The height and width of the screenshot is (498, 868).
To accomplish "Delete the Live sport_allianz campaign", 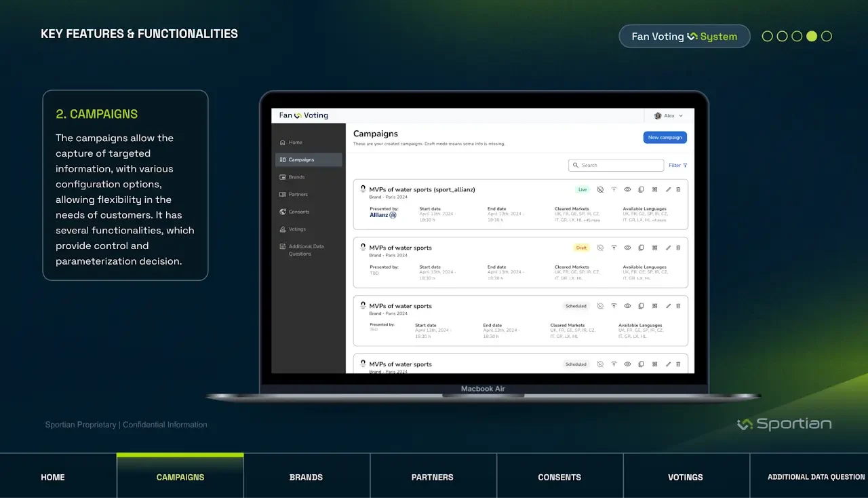I will (x=678, y=190).
